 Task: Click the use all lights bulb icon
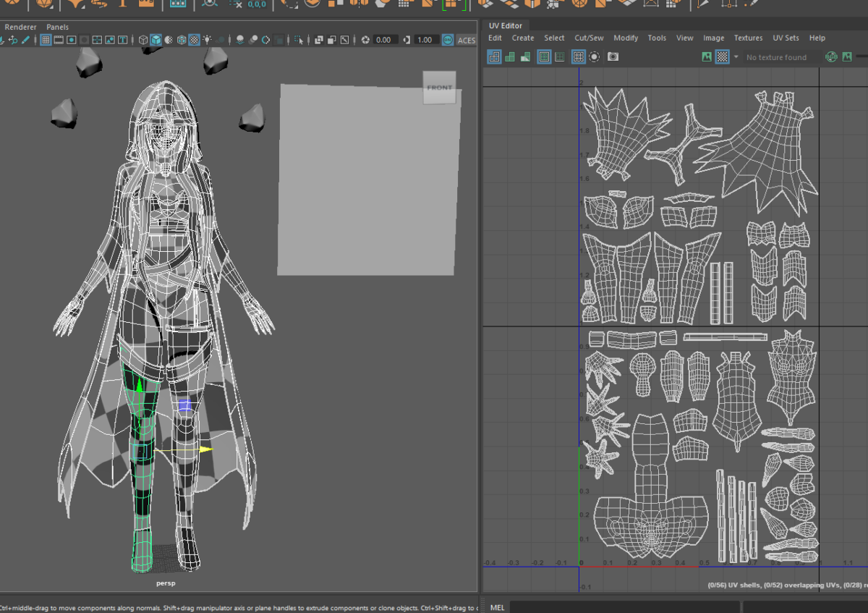[x=207, y=40]
